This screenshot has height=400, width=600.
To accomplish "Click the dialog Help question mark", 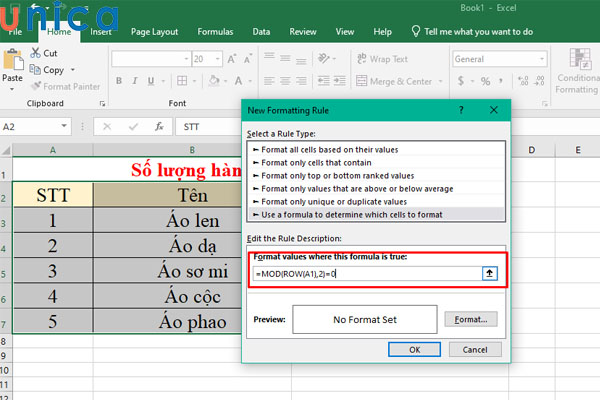I will tap(461, 108).
